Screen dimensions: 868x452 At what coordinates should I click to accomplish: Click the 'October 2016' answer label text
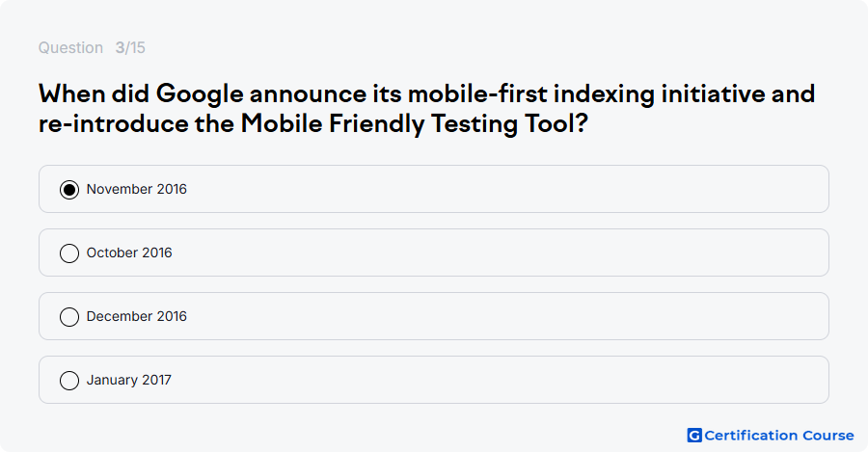tap(129, 253)
